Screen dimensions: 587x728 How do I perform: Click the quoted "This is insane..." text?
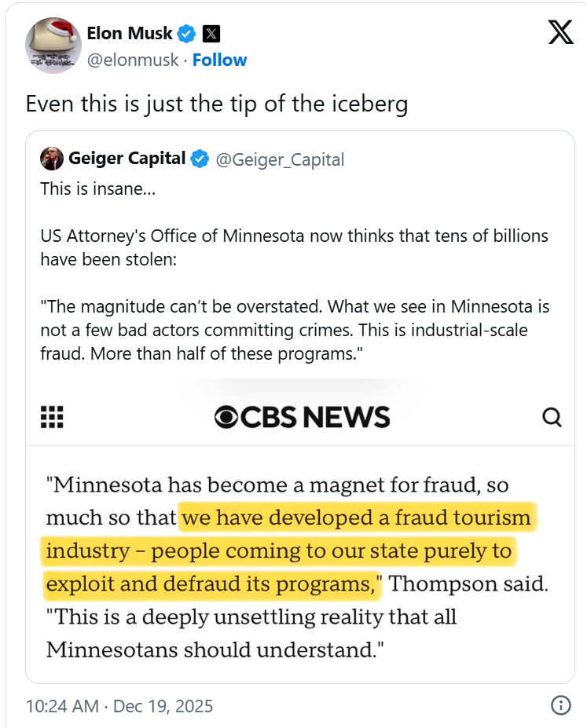coord(95,189)
